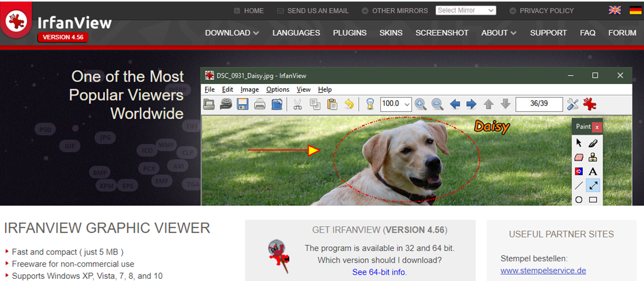Screen dimensions: 644x281
Task: Visit the FORUM page
Action: [622, 32]
